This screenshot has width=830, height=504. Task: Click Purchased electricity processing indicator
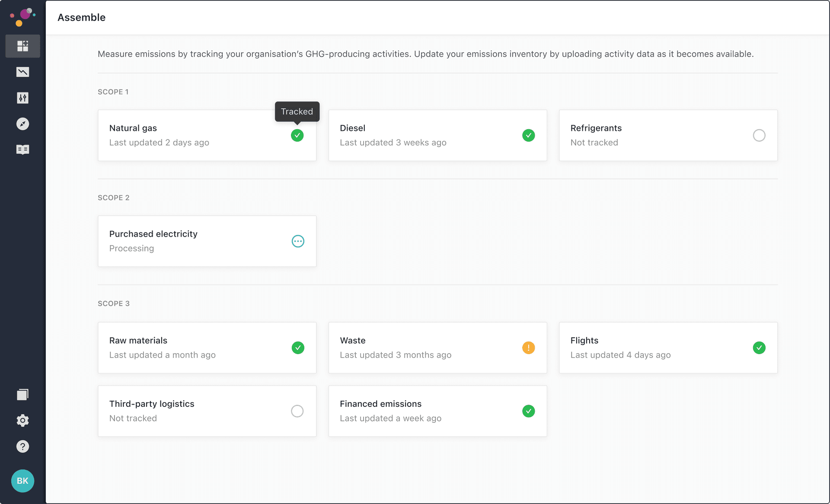(298, 241)
